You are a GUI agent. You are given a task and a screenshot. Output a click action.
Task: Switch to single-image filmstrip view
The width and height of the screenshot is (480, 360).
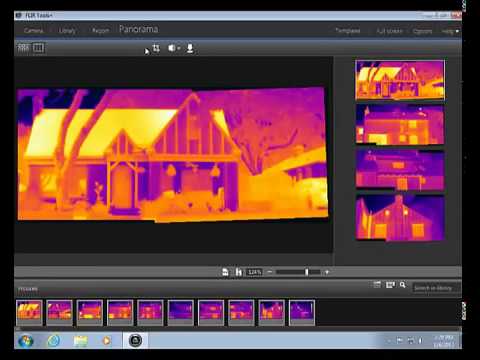point(38,48)
